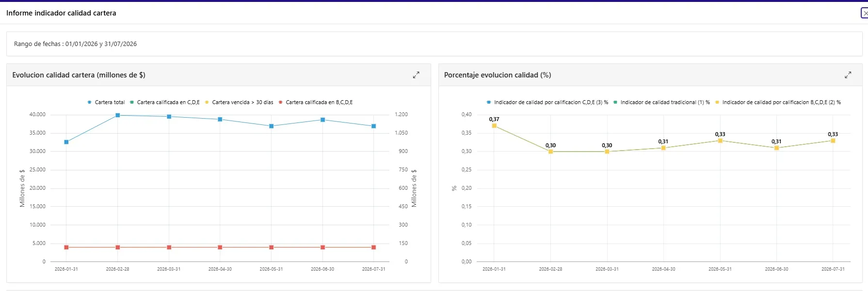Click the 1.200 right axis label
The height and width of the screenshot is (291, 868).
pos(401,115)
